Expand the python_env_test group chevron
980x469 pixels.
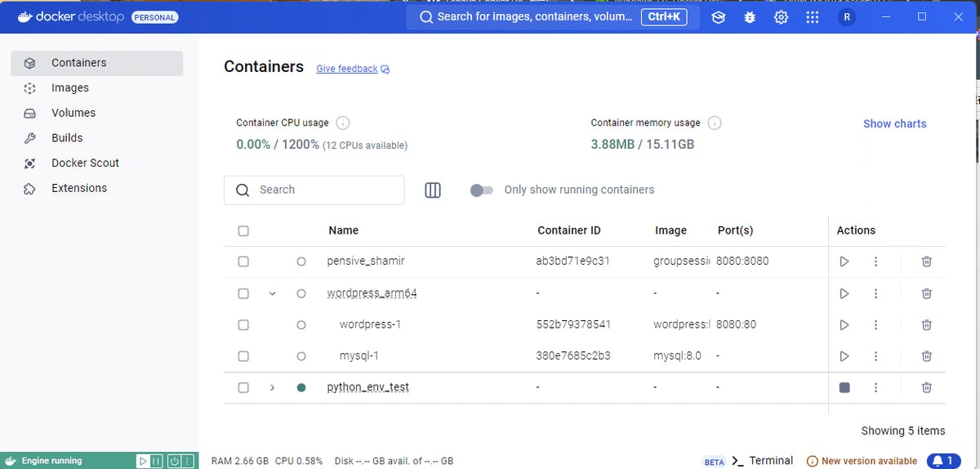[x=273, y=387]
